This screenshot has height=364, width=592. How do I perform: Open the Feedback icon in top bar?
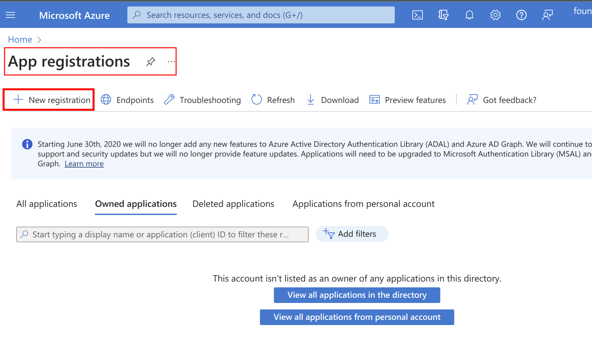point(547,15)
